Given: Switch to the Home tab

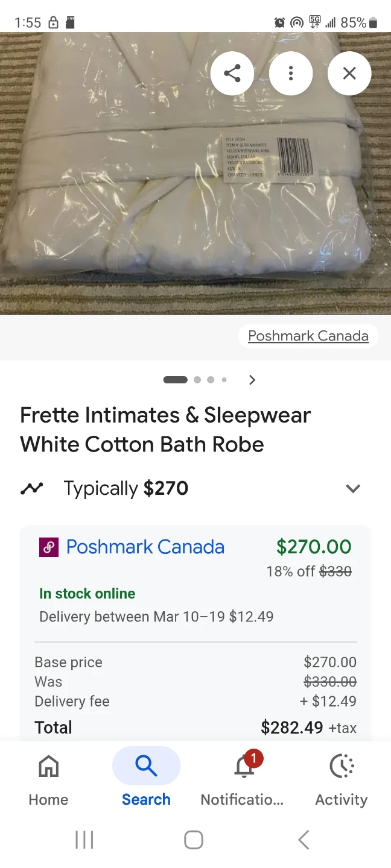Looking at the screenshot, I should tap(48, 778).
